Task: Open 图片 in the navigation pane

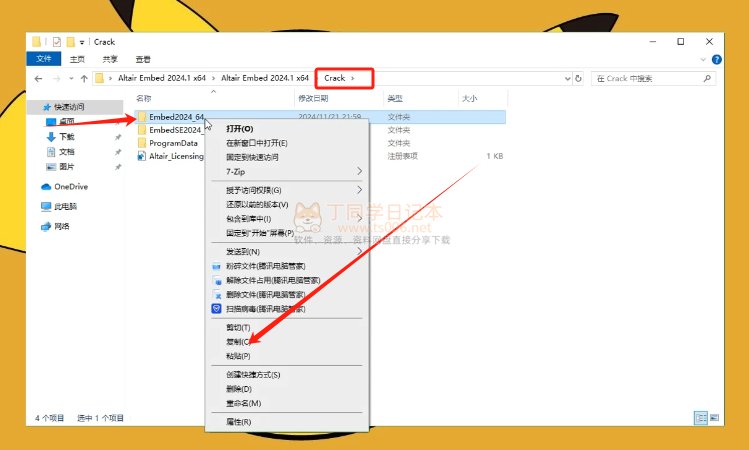Action: (66, 167)
